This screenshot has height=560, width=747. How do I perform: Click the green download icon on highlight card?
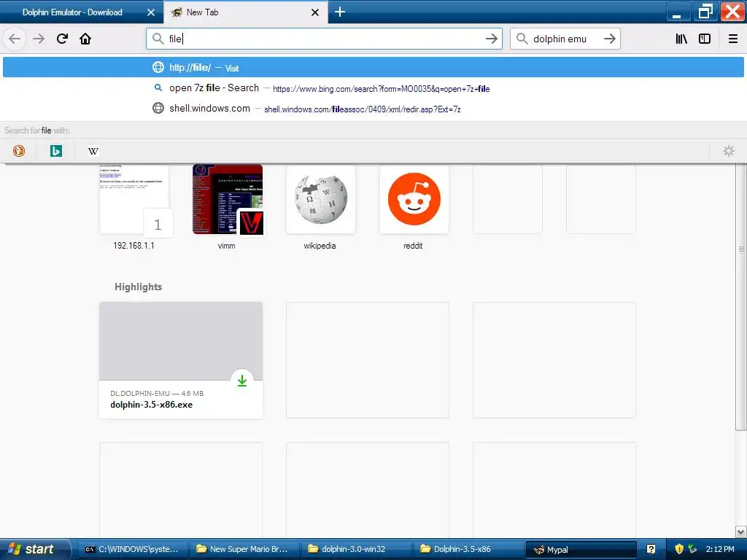tap(242, 381)
